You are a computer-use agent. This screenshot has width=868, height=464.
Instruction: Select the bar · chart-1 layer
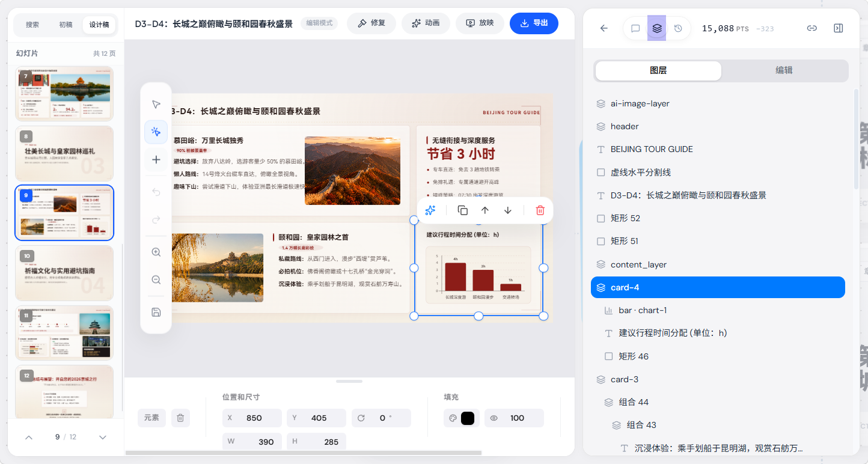click(718, 310)
